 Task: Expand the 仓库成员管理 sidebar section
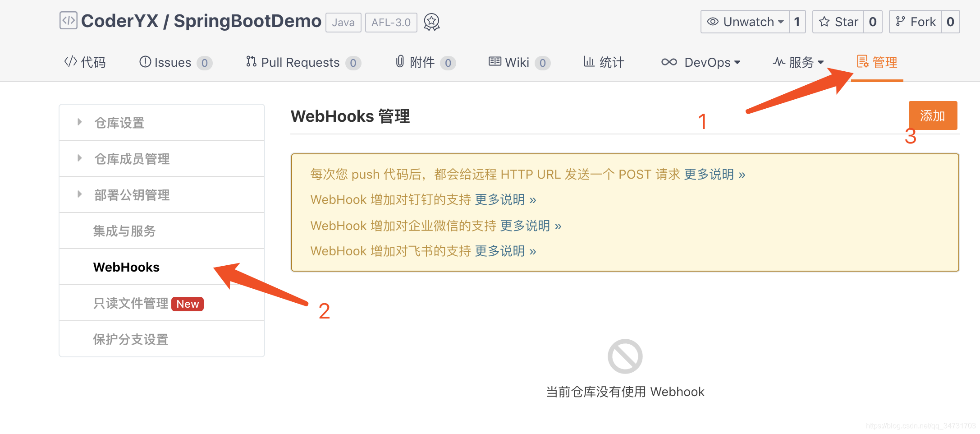coord(161,158)
